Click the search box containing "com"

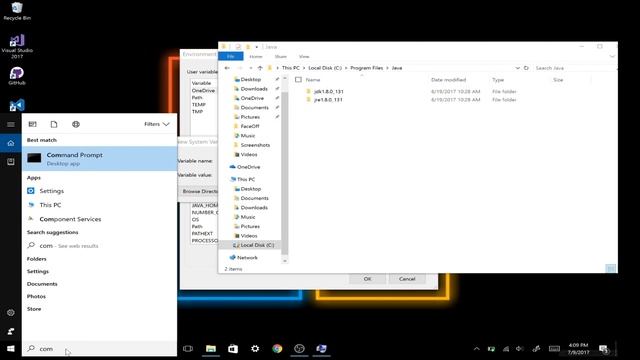click(x=99, y=349)
